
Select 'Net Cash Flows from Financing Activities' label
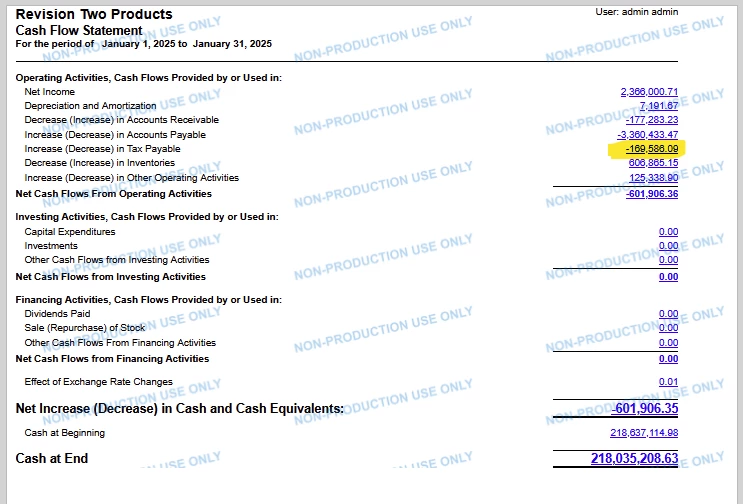[x=112, y=359]
